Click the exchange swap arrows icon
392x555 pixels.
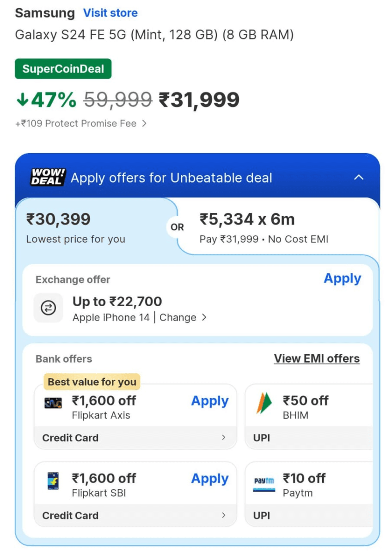[x=49, y=308]
